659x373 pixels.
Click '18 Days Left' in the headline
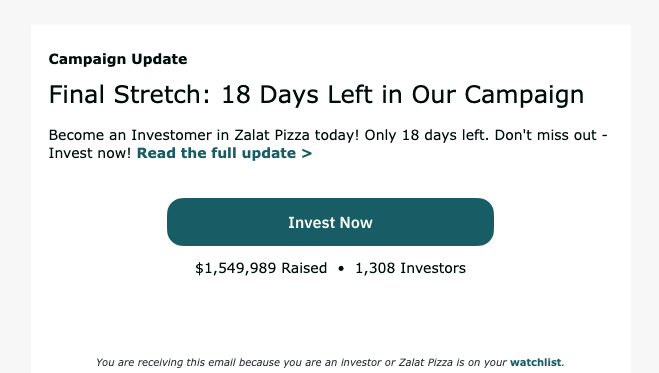point(299,95)
